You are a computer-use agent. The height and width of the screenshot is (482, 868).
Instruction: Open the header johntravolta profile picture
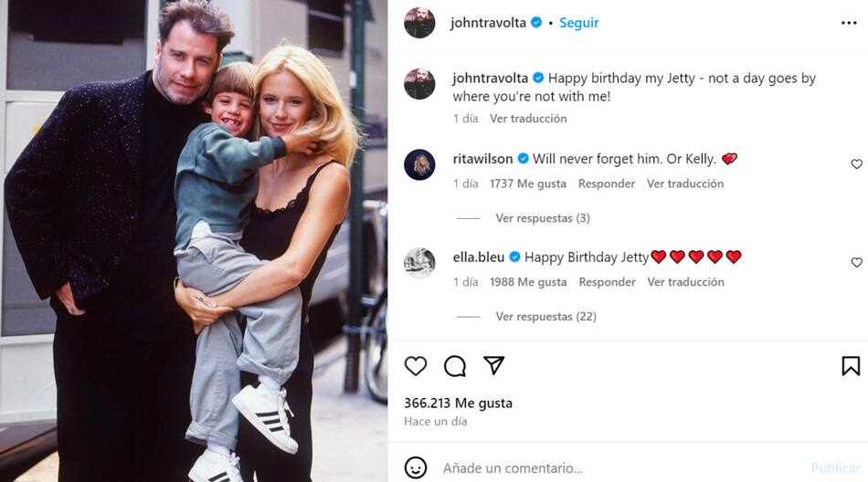tap(419, 23)
